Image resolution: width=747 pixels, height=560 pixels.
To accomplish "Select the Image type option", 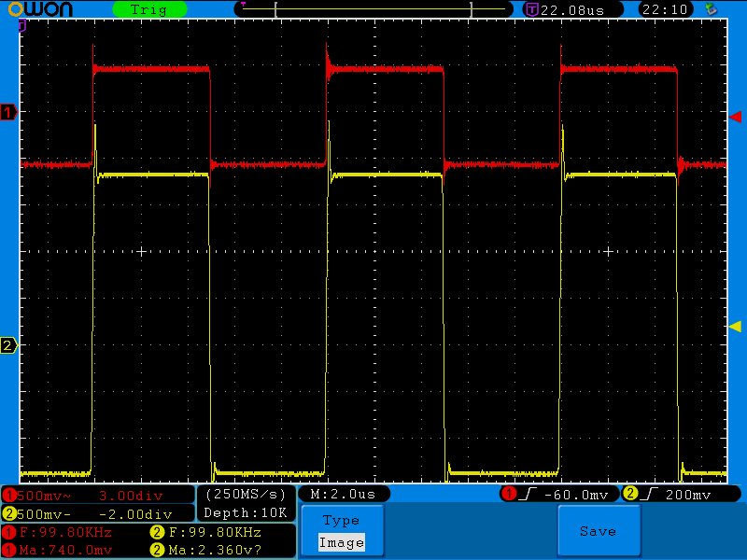I will 342,542.
